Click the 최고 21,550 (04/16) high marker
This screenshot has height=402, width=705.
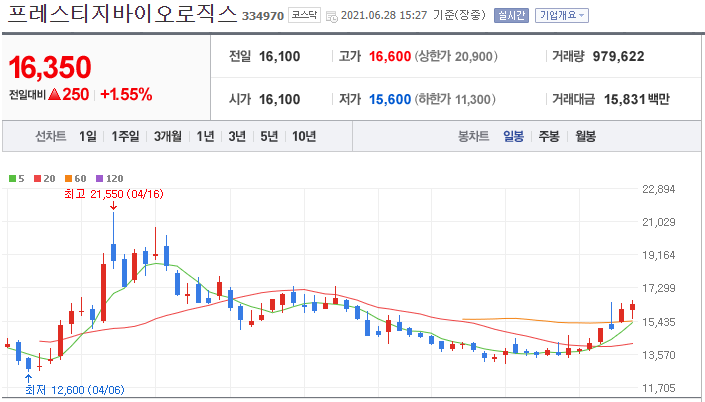114,194
